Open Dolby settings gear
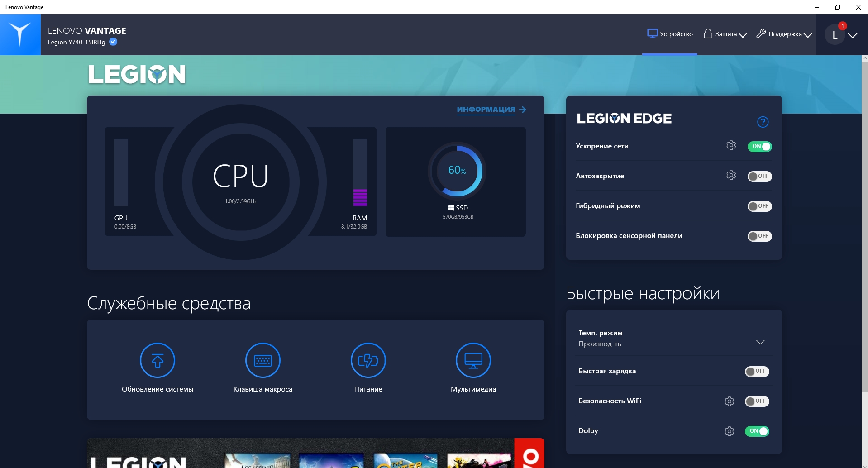Screen dimensions: 868x468 tap(729, 431)
